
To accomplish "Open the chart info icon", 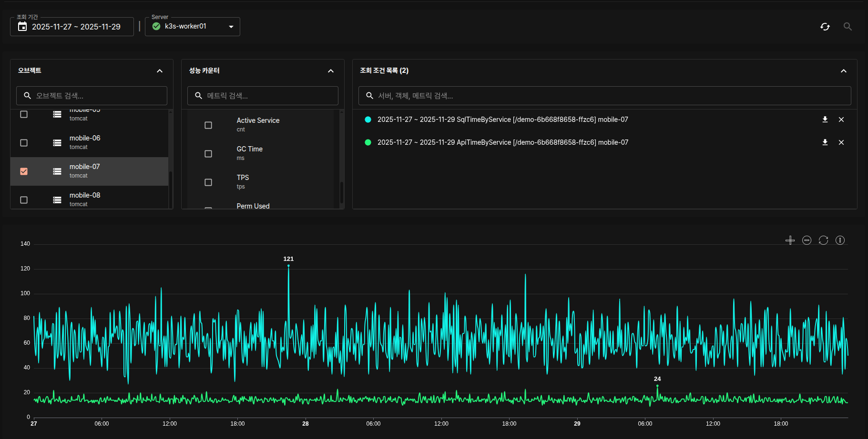I will pos(840,240).
